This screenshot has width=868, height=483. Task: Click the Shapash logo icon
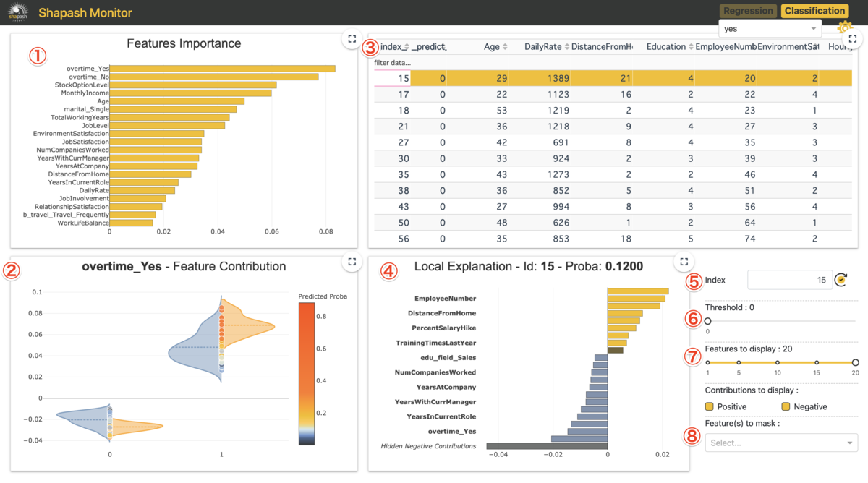18,11
